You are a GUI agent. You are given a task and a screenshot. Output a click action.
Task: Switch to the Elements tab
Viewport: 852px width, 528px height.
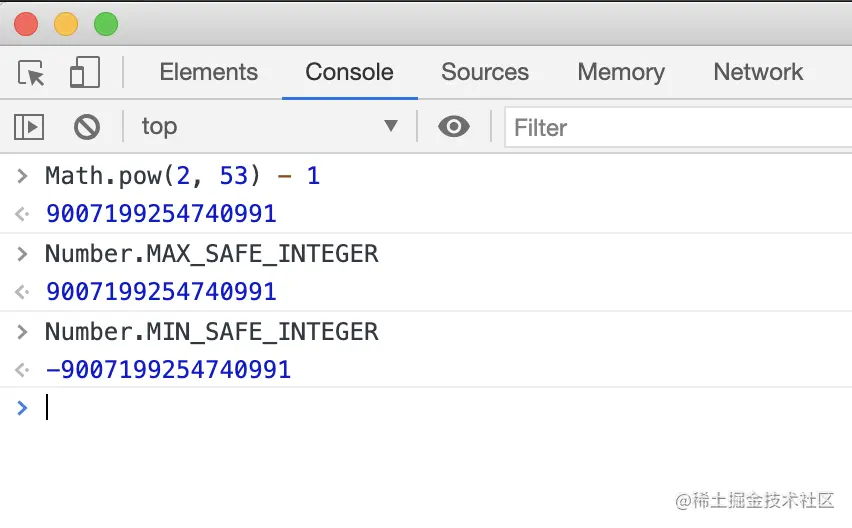pyautogui.click(x=209, y=72)
